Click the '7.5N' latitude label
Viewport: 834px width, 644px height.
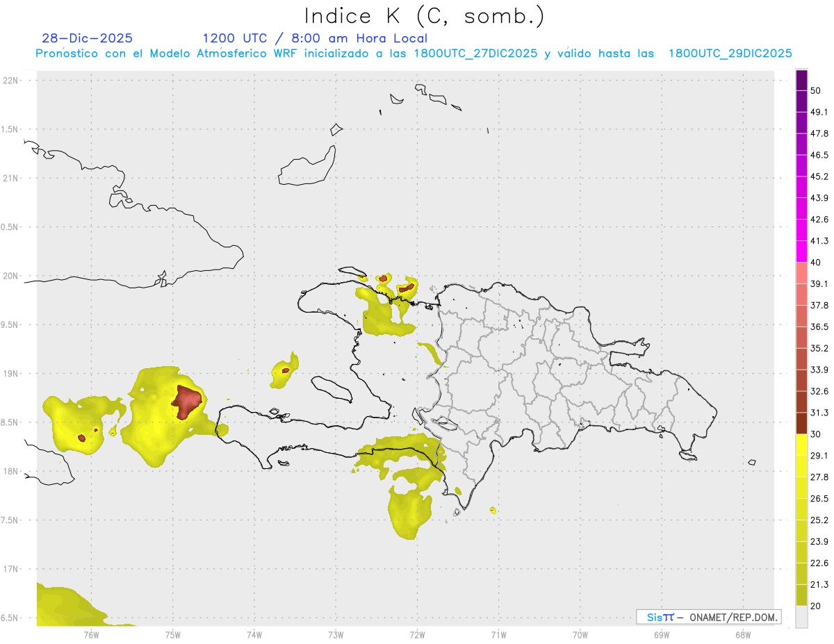[10, 520]
